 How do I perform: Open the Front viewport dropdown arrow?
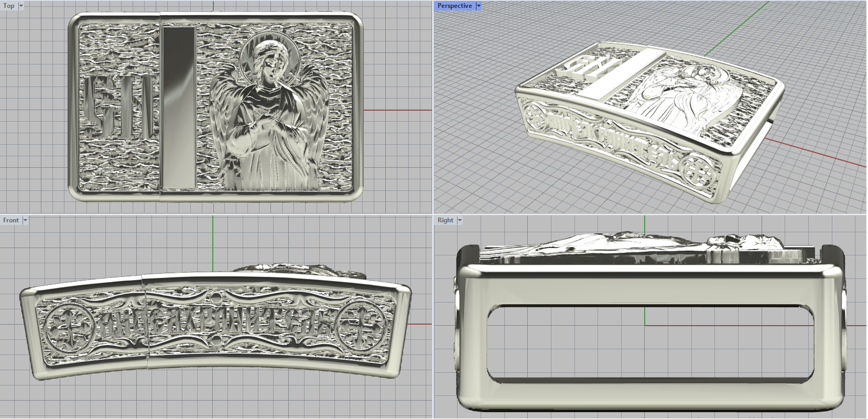click(25, 220)
